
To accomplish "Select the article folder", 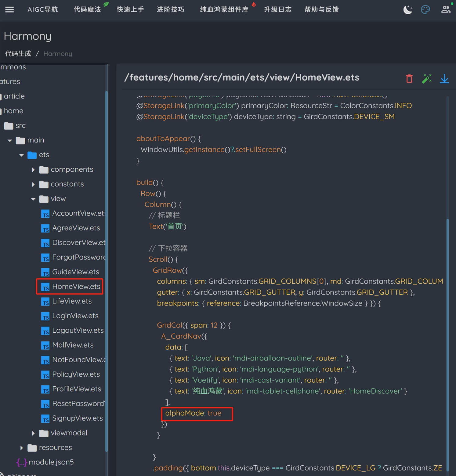I will pyautogui.click(x=14, y=96).
